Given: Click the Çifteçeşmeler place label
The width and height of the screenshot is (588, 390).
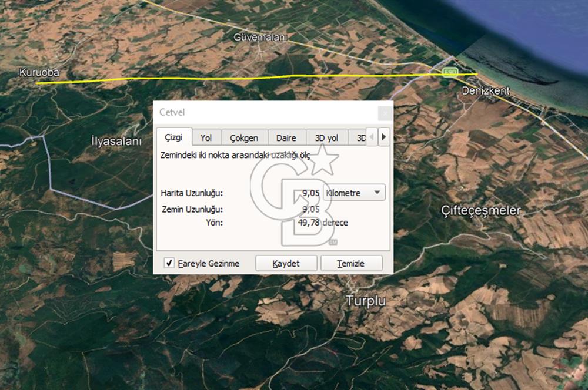Looking at the screenshot, I should point(482,210).
